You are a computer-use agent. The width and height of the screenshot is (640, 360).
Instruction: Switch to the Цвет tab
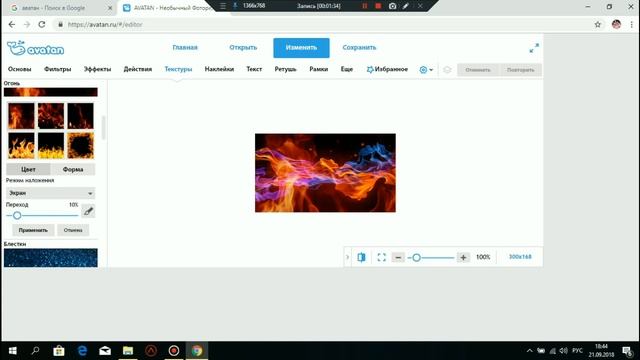pos(28,169)
